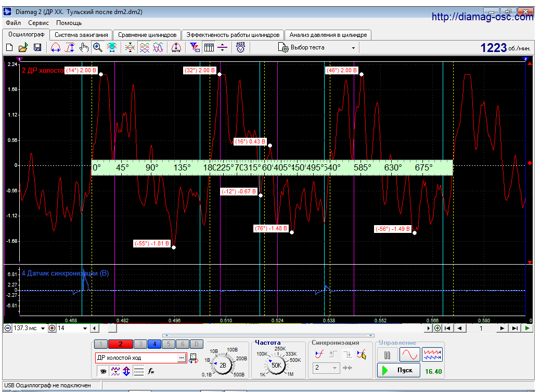Viewport: 541px width, 392px height.
Task: Click the vertical position arrows icon
Action: 126,371
